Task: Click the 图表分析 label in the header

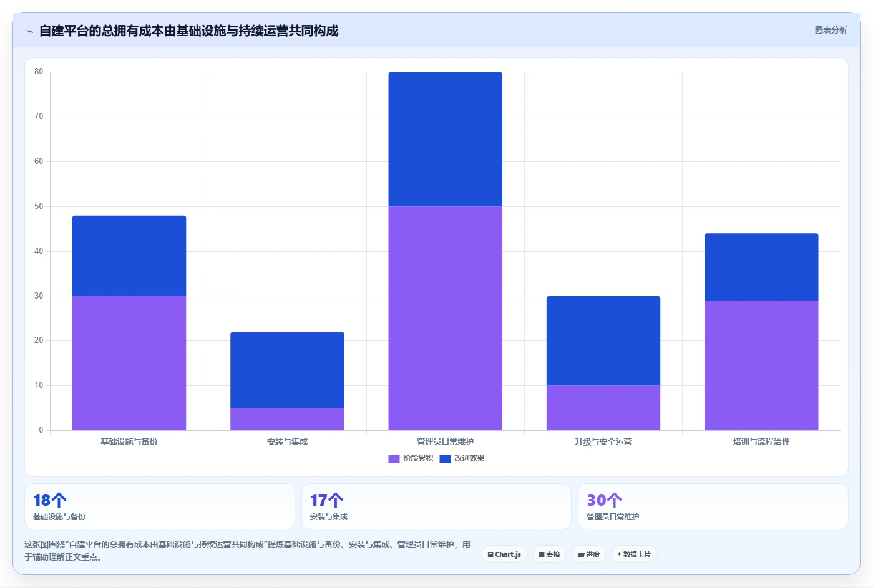Action: pos(831,30)
